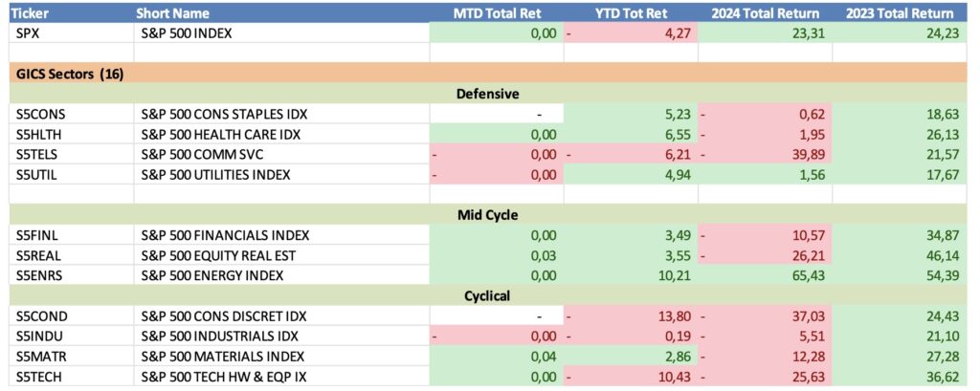The width and height of the screenshot is (980, 391).
Task: Click the GICS Sectors (16) group row
Action: coord(71,73)
